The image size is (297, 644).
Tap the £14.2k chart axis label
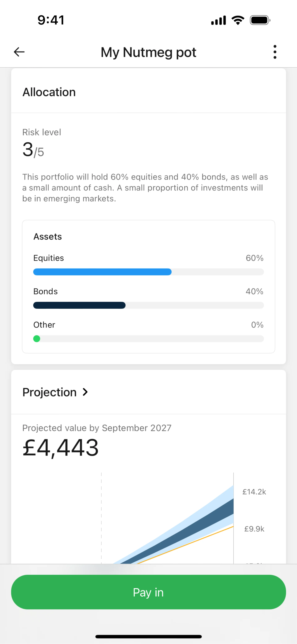click(254, 492)
